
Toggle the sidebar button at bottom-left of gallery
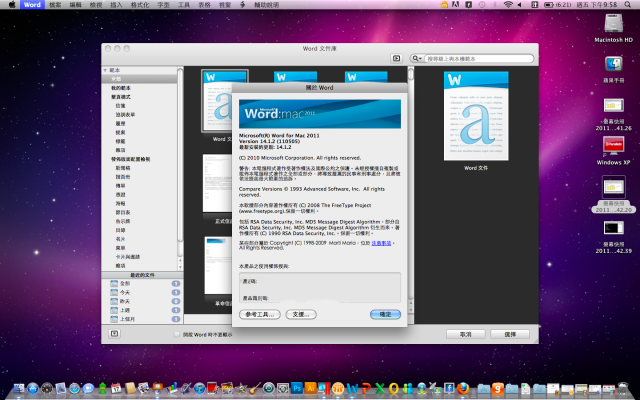coord(115,333)
